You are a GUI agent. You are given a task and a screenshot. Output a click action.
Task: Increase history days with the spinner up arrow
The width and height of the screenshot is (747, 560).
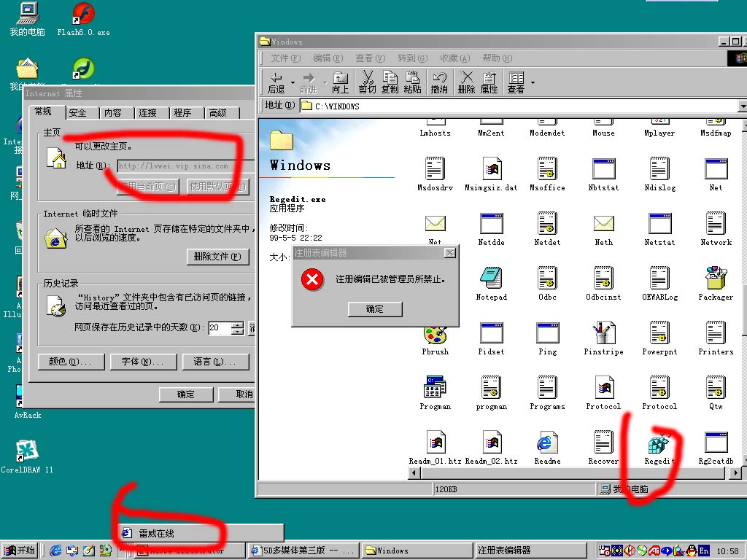237,324
